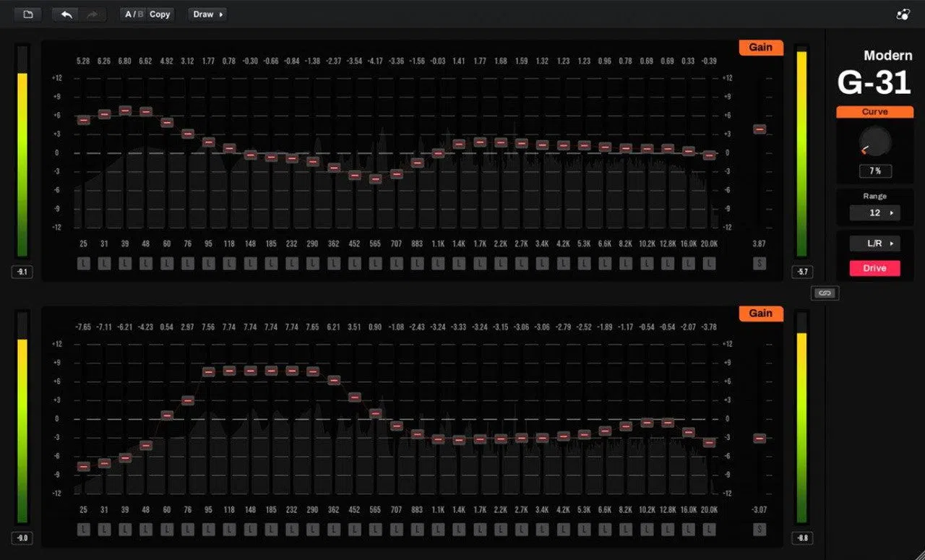Open the top-right logo icon
925x560 pixels.
click(902, 14)
